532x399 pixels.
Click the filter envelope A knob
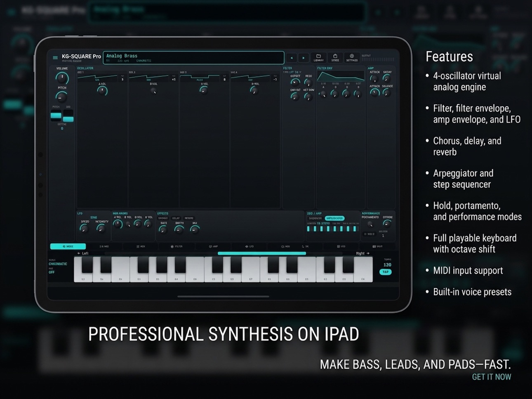[323, 94]
